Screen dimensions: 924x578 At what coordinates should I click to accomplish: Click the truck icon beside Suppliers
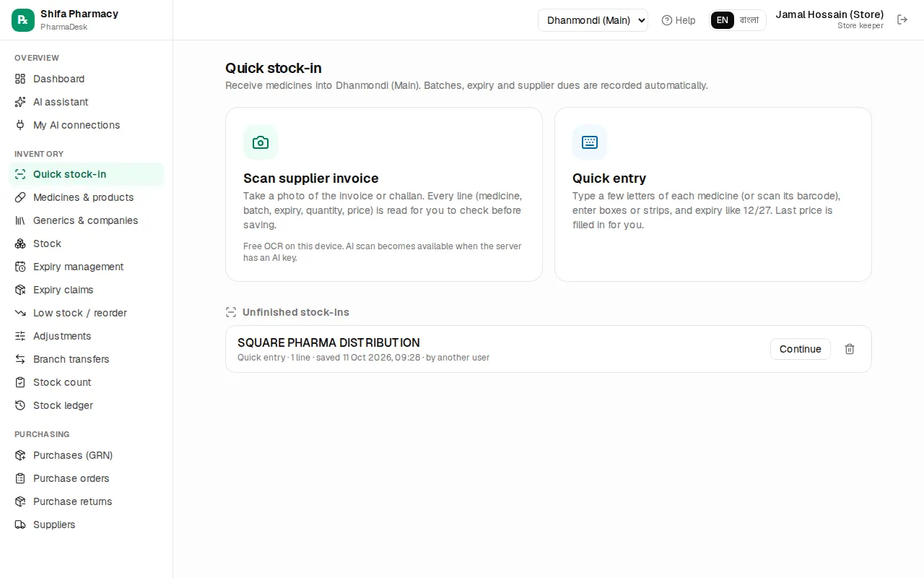pyautogui.click(x=20, y=525)
